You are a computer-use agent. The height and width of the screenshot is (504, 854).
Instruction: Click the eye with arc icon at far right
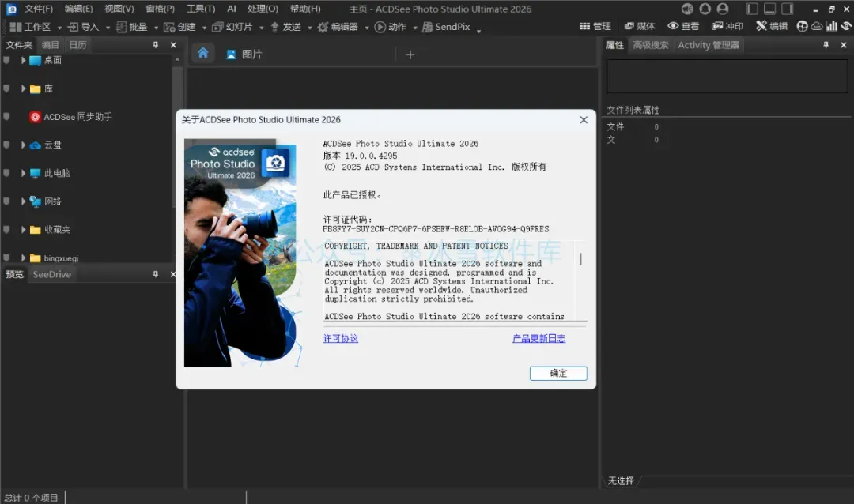point(846,26)
